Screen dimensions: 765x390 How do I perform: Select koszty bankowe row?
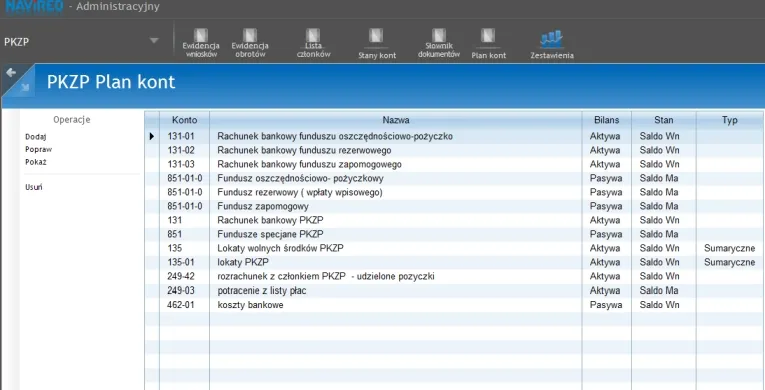tap(455, 305)
